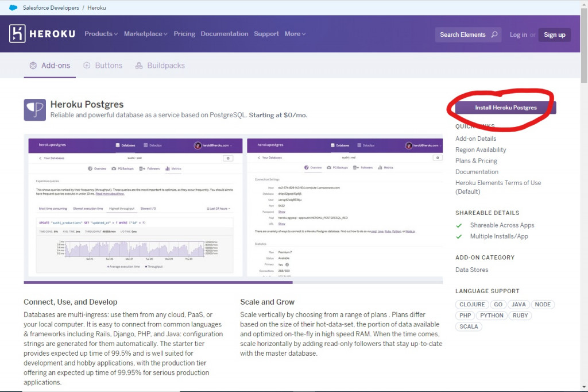Image resolution: width=588 pixels, height=392 pixels.
Task: Open the Documentation menu item
Action: tap(225, 34)
